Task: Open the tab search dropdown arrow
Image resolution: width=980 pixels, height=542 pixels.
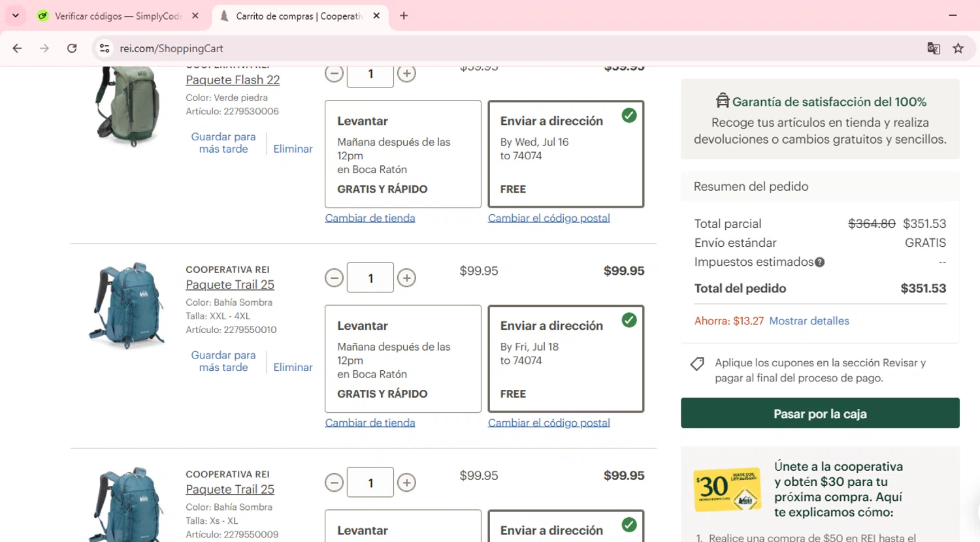Action: (x=16, y=16)
